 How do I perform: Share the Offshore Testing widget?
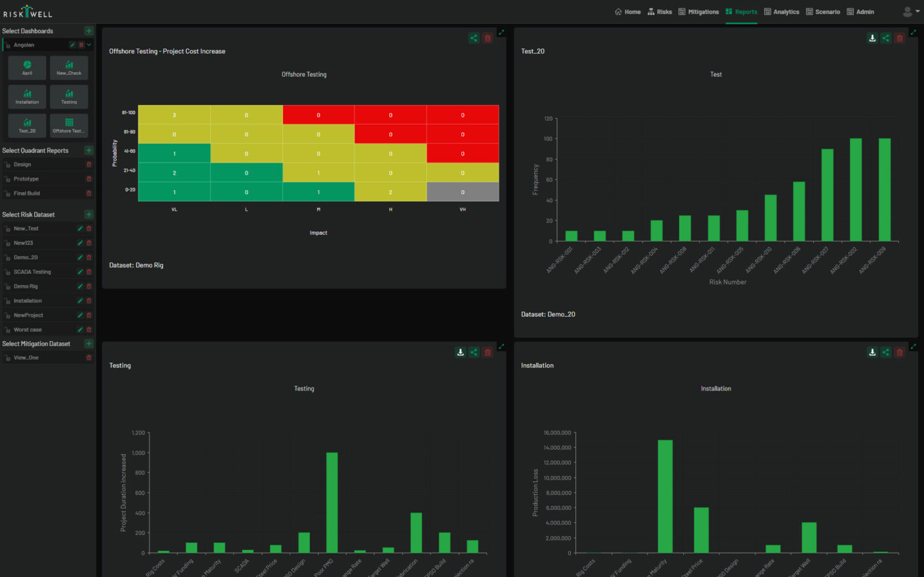(474, 38)
